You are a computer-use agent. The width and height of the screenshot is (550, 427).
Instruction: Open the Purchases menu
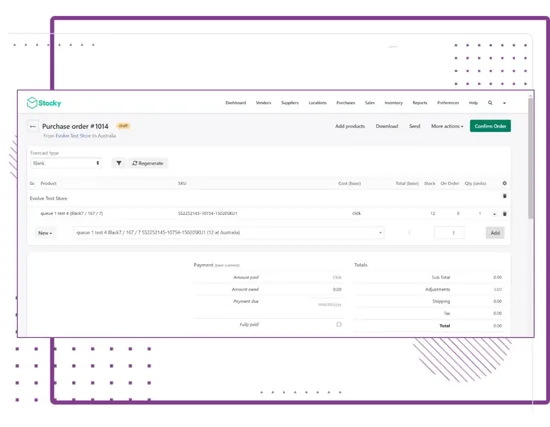[x=346, y=103]
